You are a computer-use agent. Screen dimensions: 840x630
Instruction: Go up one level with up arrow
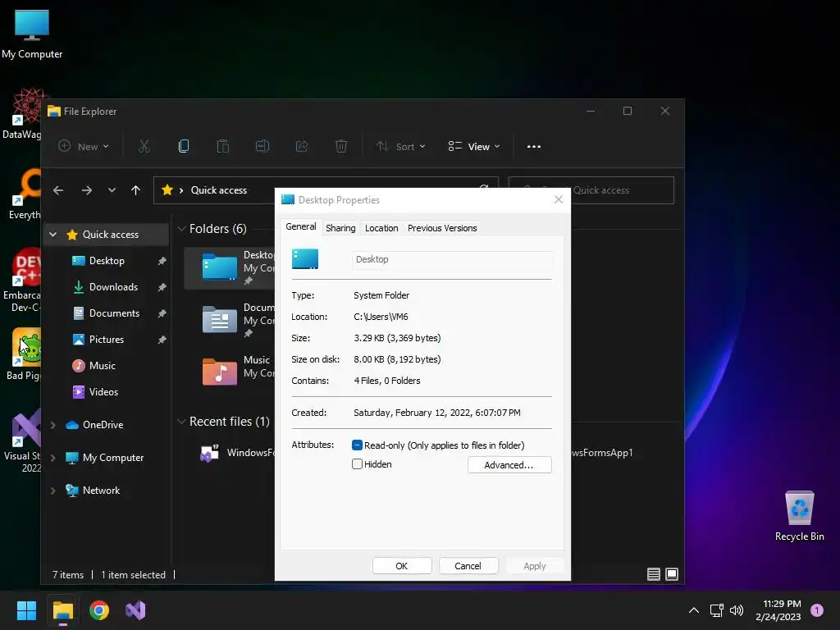pyautogui.click(x=135, y=190)
